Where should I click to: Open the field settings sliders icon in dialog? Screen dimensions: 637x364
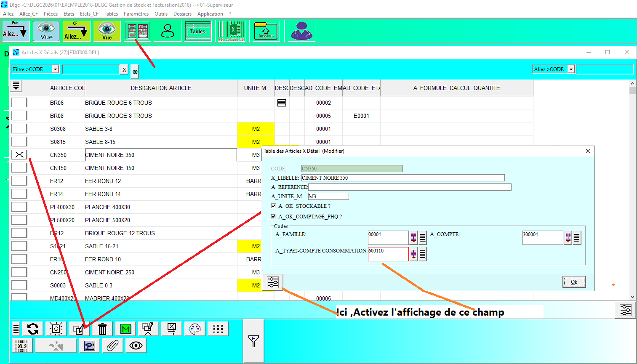(x=273, y=282)
